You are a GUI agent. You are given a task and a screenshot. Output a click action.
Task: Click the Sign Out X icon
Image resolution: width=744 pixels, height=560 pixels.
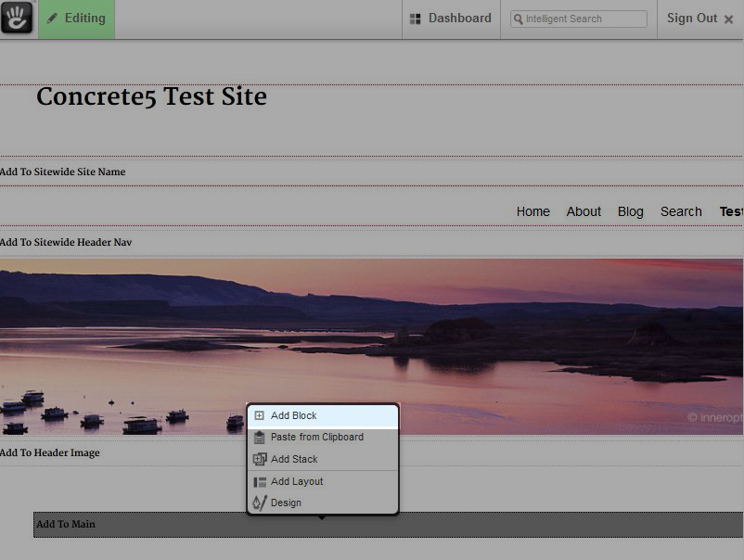click(x=728, y=19)
